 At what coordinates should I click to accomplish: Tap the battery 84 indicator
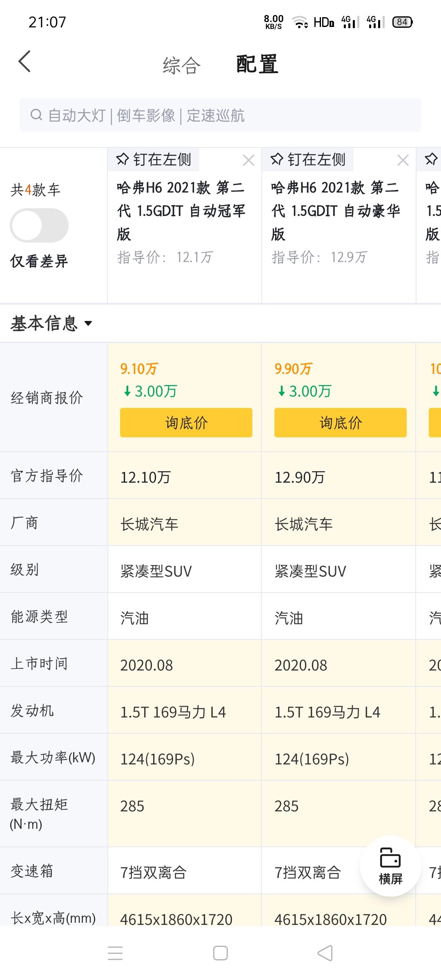coord(403,22)
